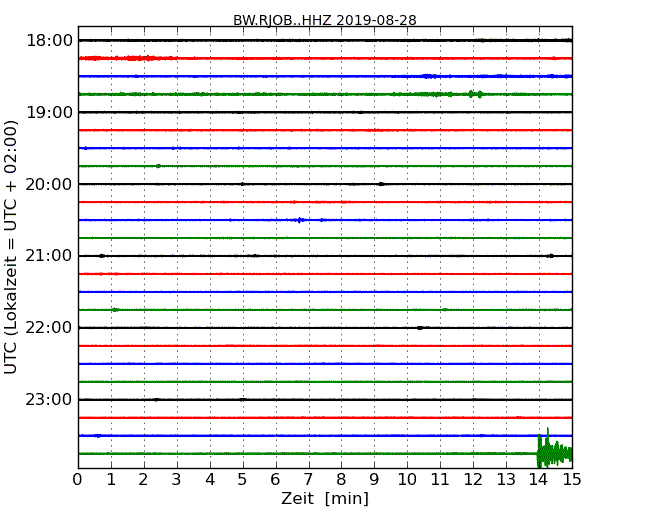The width and height of the screenshot is (650, 520).
Task: Click the x-axis tick label 0
Action: pos(78,480)
